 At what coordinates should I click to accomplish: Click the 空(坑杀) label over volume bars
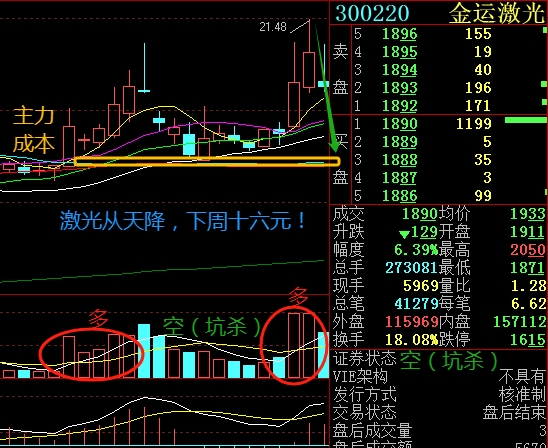(x=212, y=326)
